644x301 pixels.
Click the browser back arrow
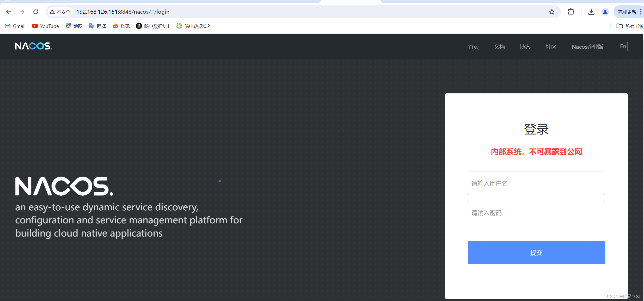pos(8,12)
